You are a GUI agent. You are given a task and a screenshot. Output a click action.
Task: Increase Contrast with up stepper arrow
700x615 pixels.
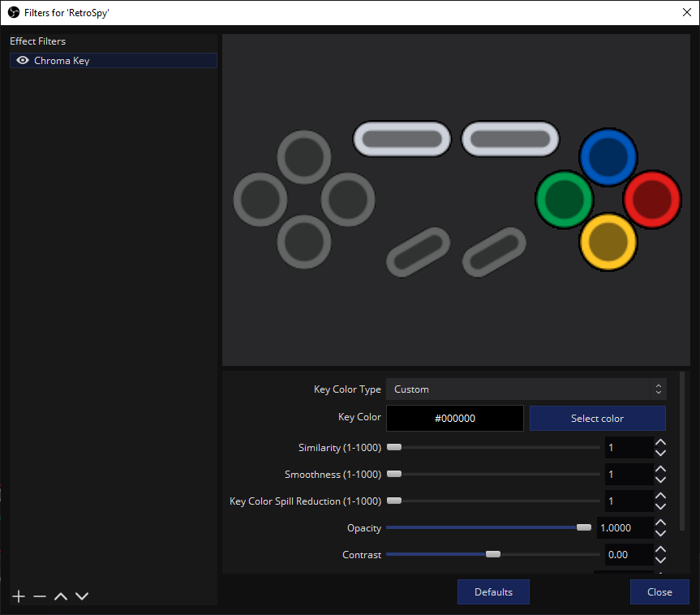(x=660, y=549)
